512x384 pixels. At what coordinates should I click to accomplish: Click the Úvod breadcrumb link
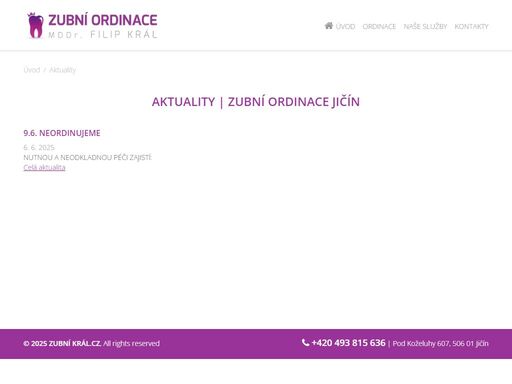coord(32,70)
